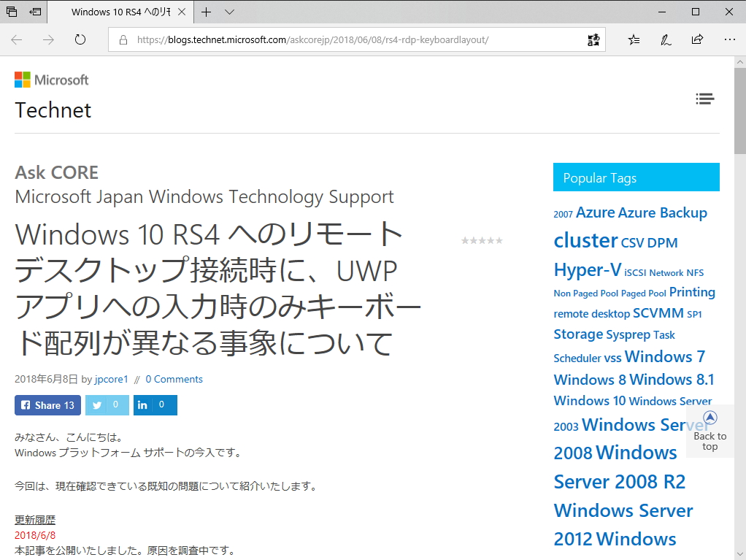Viewport: 746px width, 560px height.
Task: Open the SP1 tag
Action: [695, 315]
